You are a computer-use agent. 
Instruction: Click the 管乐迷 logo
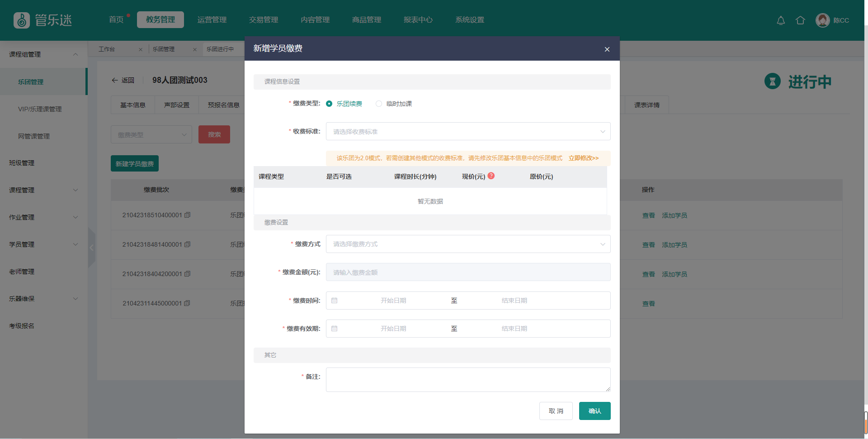pos(43,20)
